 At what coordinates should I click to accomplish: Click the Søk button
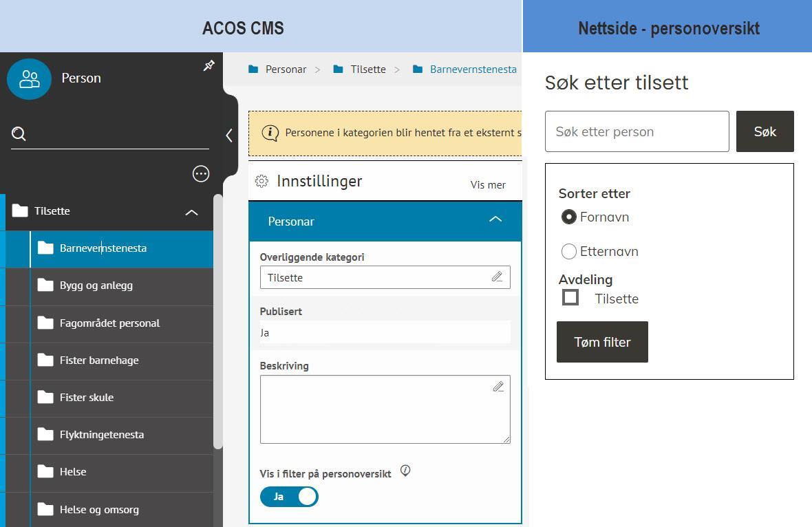pos(765,131)
